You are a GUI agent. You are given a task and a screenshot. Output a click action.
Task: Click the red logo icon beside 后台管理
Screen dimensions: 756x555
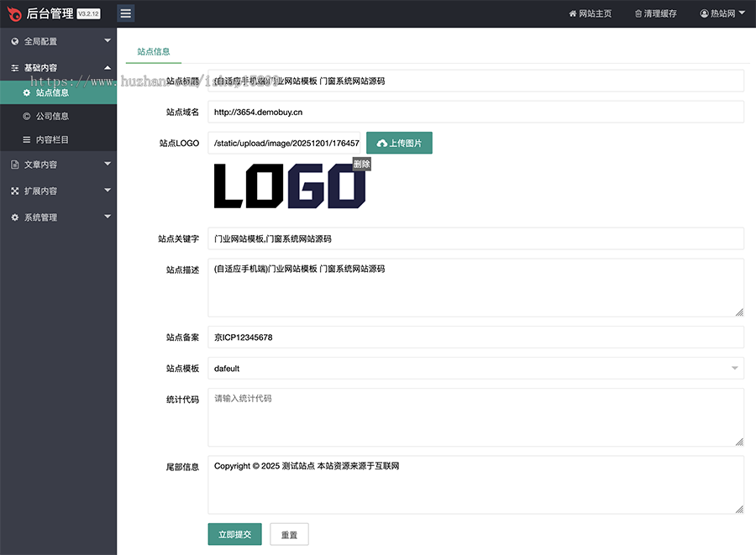click(13, 13)
